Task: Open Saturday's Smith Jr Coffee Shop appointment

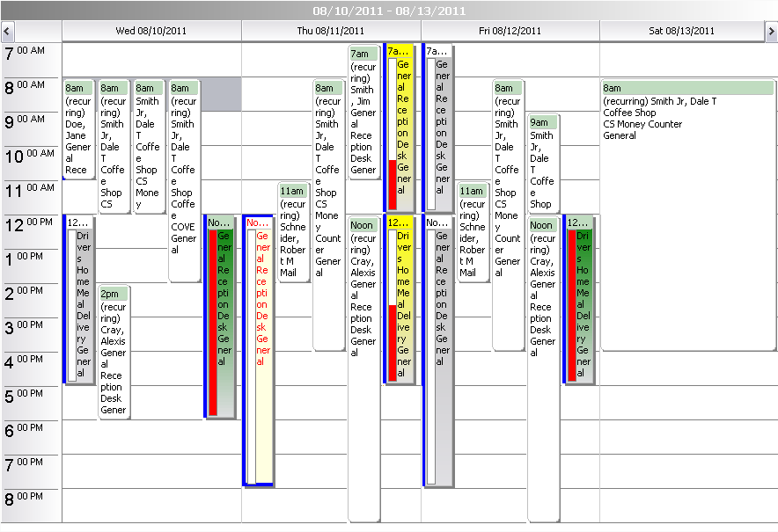Action: point(686,114)
